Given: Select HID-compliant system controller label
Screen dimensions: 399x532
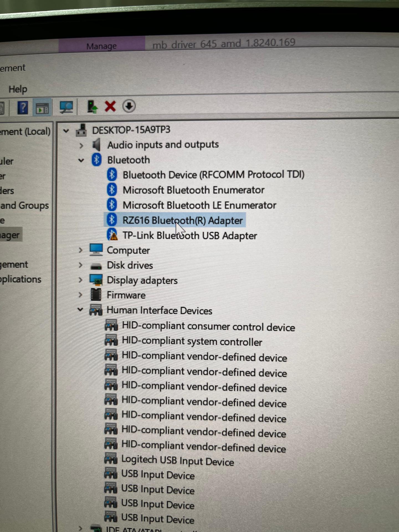Looking at the screenshot, I should pos(192,341).
